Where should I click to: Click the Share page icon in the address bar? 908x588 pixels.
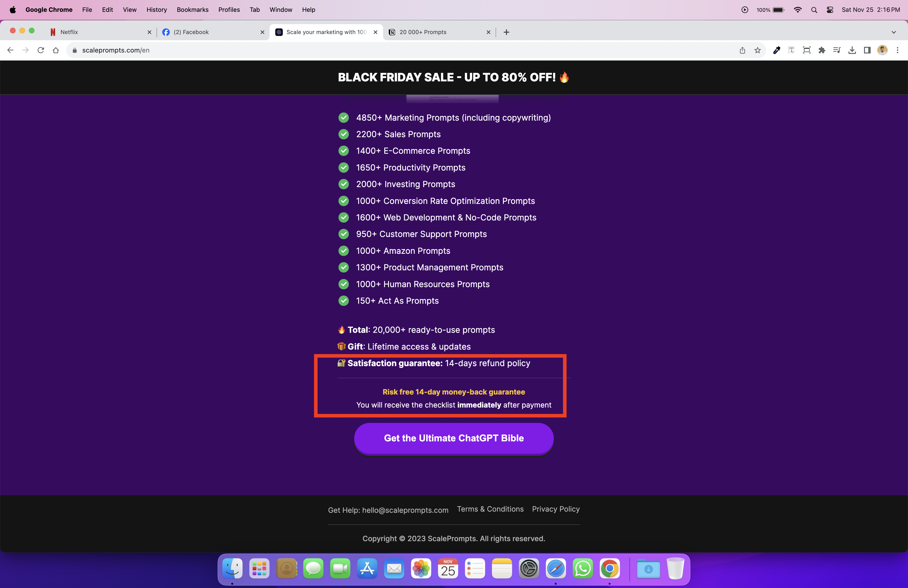tap(742, 50)
